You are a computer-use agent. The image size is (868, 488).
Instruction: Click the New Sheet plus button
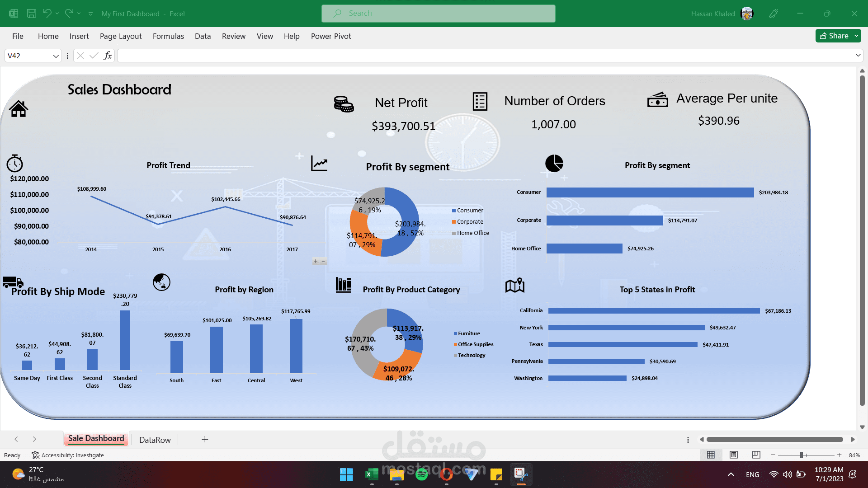click(205, 439)
